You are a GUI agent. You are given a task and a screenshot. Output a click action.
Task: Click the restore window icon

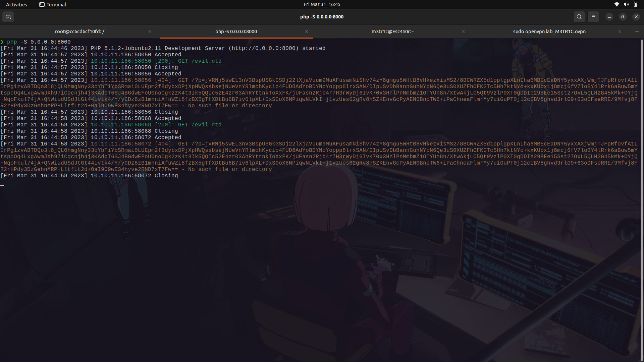[x=623, y=17]
